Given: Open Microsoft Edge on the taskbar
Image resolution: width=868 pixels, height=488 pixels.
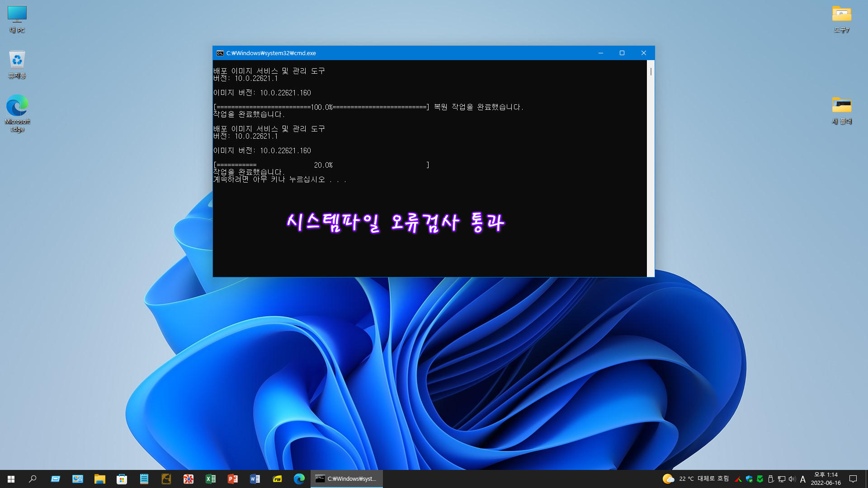Looking at the screenshot, I should coord(299,479).
